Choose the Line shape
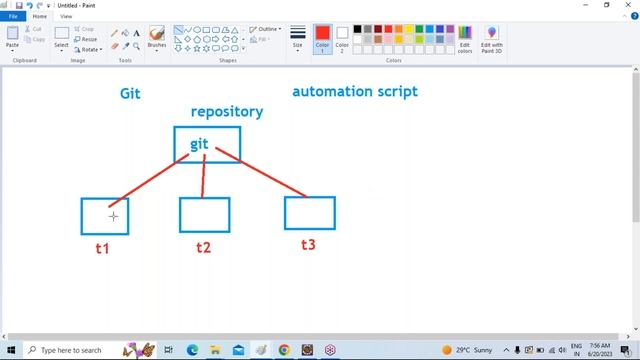 point(178,30)
